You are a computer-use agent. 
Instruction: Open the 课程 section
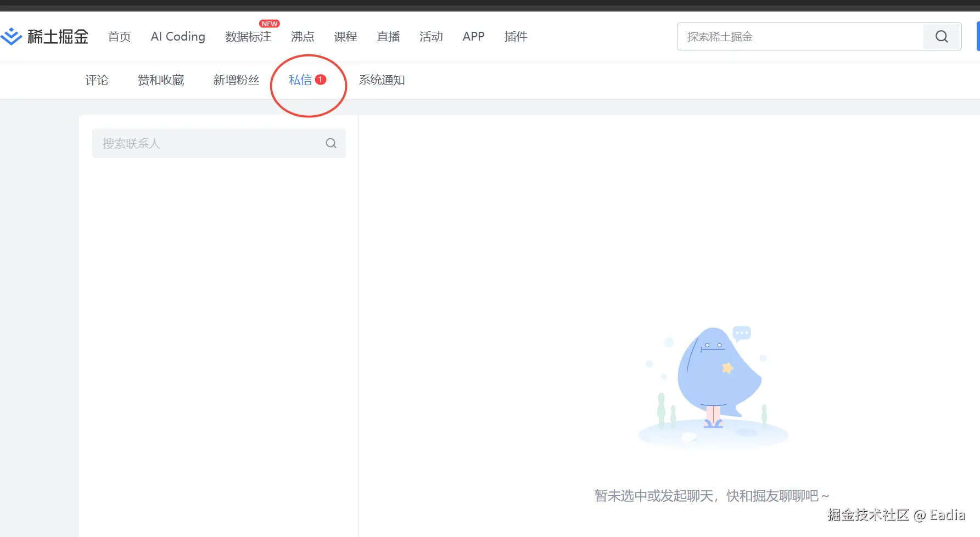tap(345, 37)
